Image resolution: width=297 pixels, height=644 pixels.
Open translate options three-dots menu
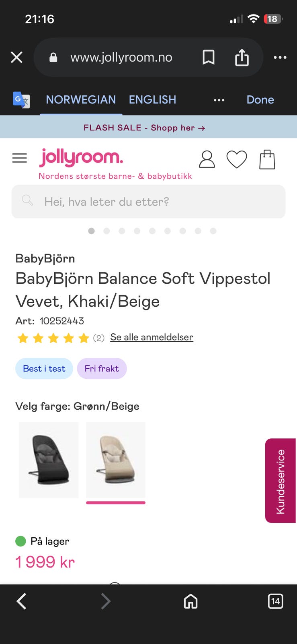[x=219, y=100]
